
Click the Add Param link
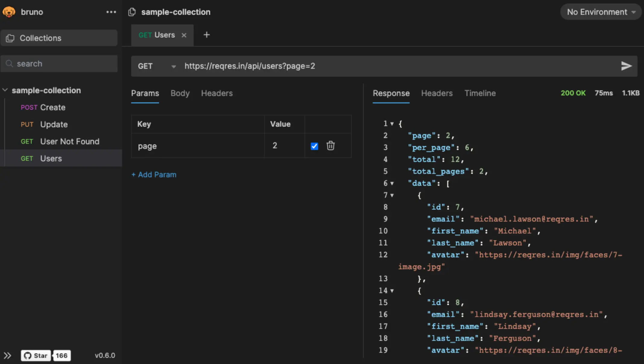point(154,175)
